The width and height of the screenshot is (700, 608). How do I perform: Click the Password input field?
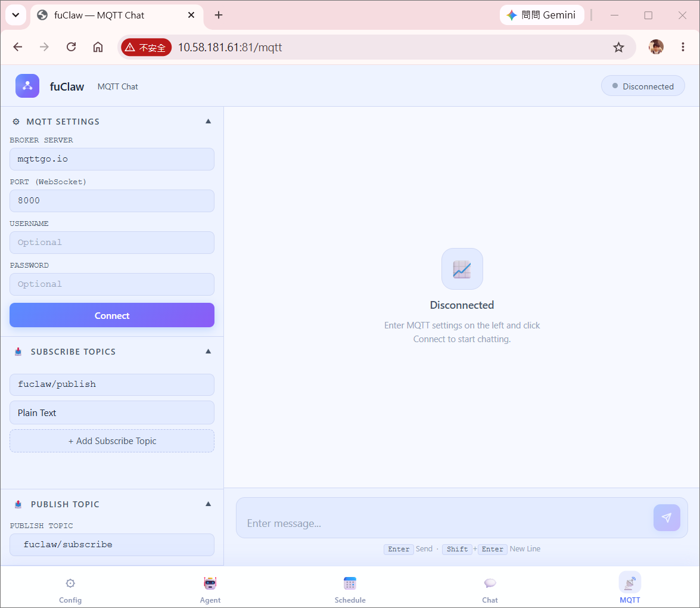pos(111,284)
